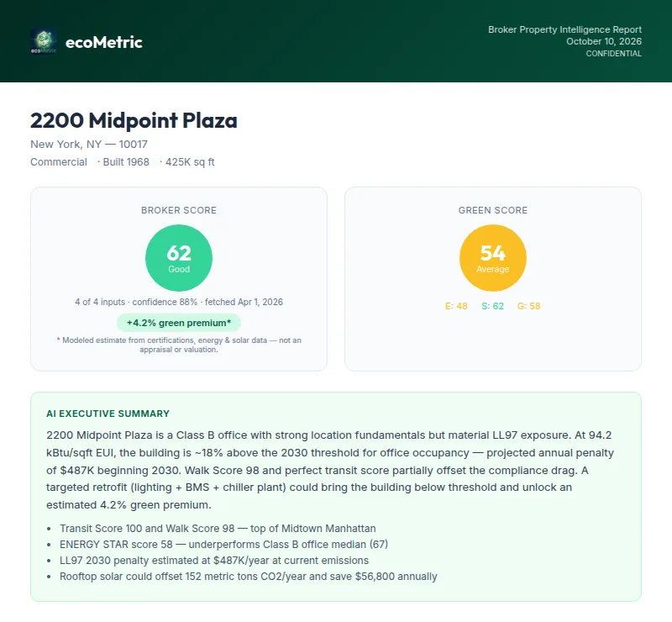Select the yellow Green Score 54 circle
The width and height of the screenshot is (672, 622).
click(493, 258)
